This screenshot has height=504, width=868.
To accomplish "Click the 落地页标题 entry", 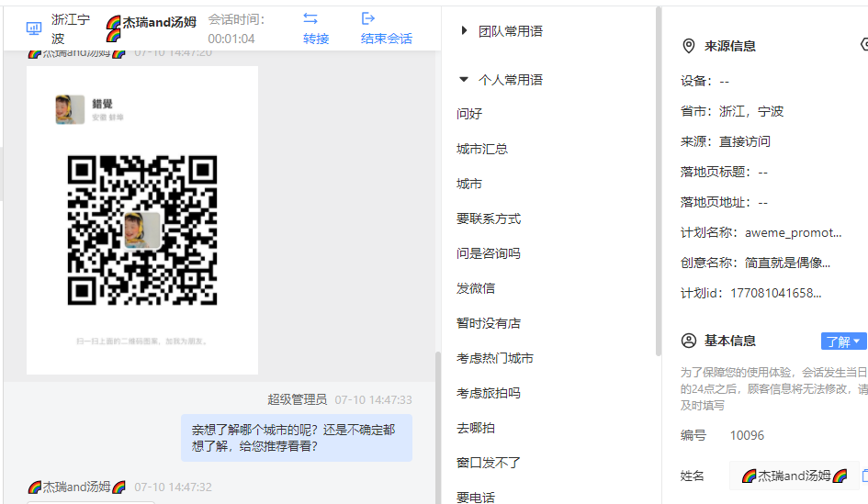I will (x=724, y=172).
